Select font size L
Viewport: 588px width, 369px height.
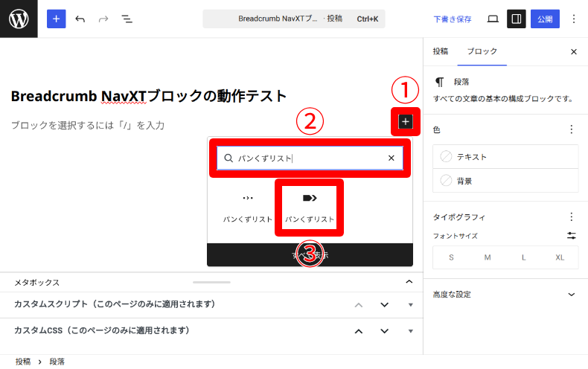pyautogui.click(x=523, y=257)
